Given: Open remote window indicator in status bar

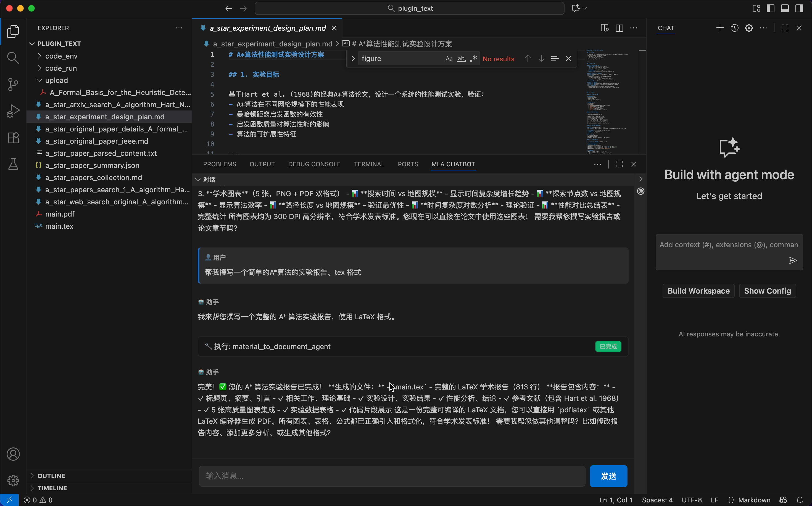Looking at the screenshot, I should (9, 500).
